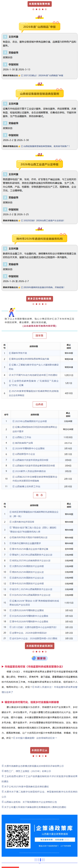Click the heading 锚定农业农村现代化 绘就乡村全面振兴新画卷
80x868 pixels.
(31, 702)
